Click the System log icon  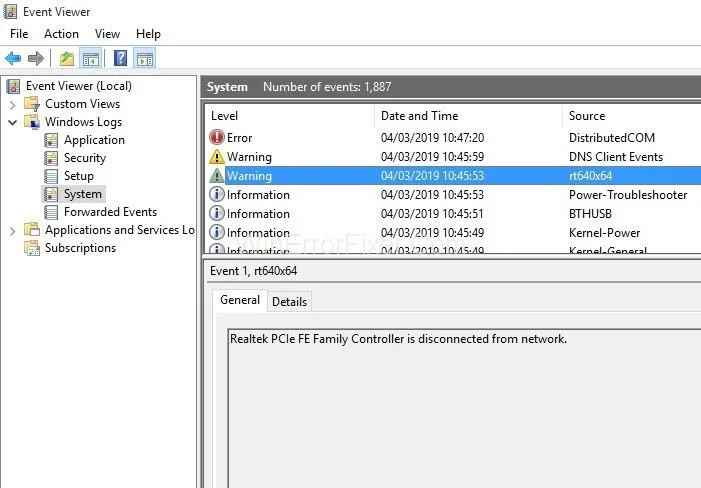tap(51, 194)
